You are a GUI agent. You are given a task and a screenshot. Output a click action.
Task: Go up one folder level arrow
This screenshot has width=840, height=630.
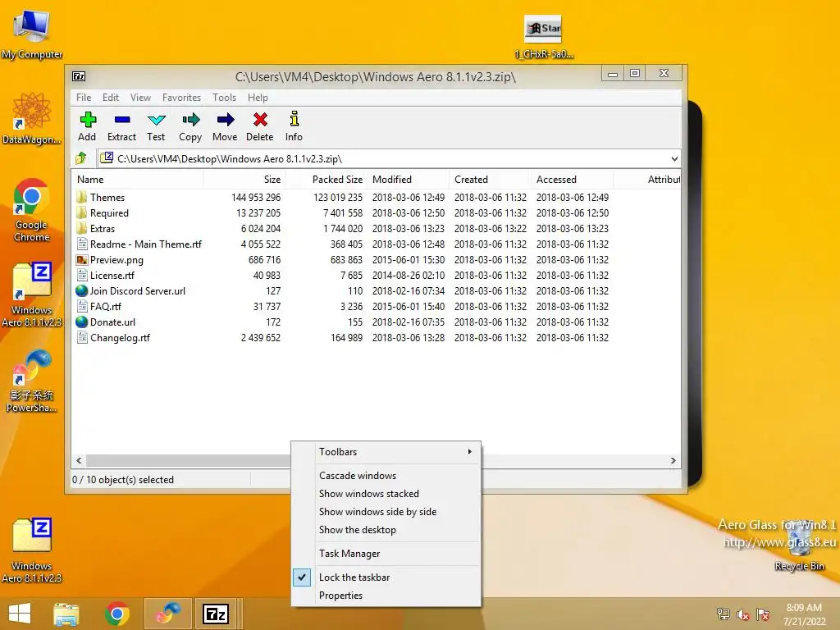tap(81, 158)
